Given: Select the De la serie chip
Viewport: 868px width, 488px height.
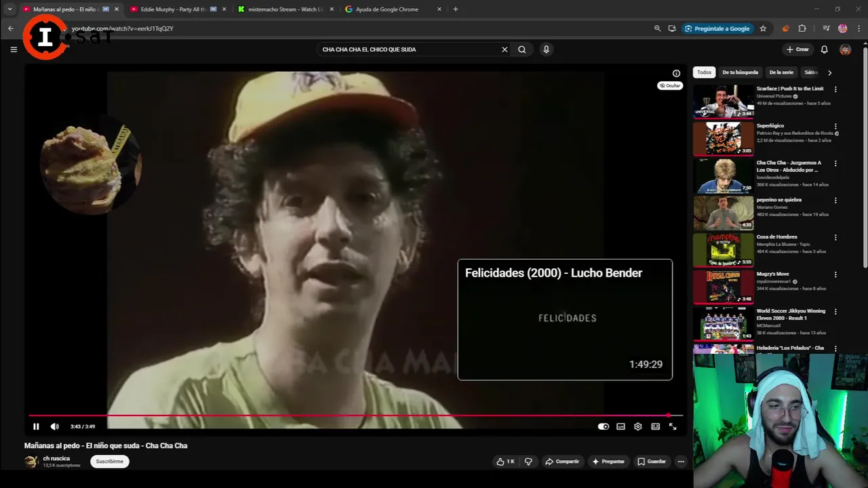Looking at the screenshot, I should [x=781, y=73].
